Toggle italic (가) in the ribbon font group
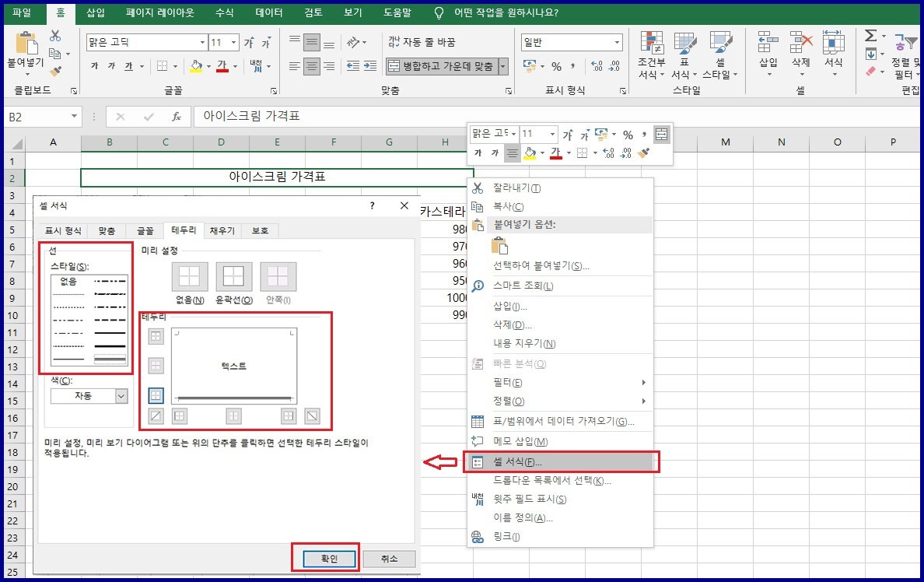This screenshot has height=582, width=924. coord(110,67)
